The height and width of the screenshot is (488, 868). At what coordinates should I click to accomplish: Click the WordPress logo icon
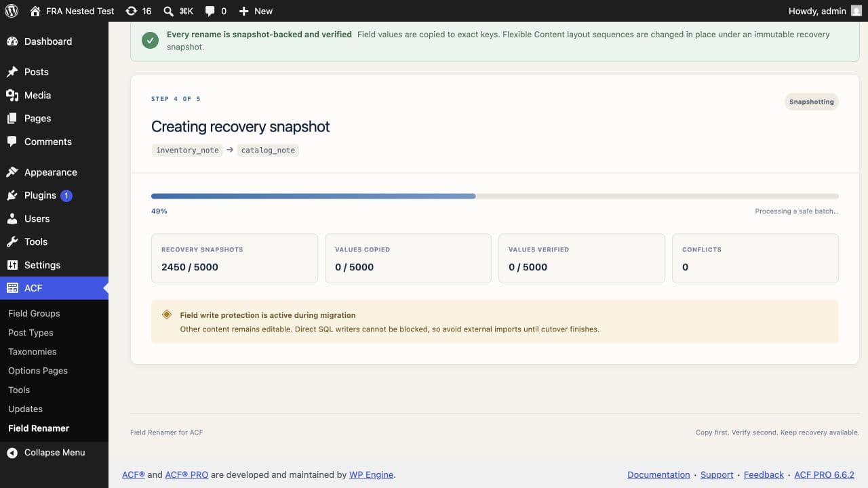pyautogui.click(x=12, y=11)
